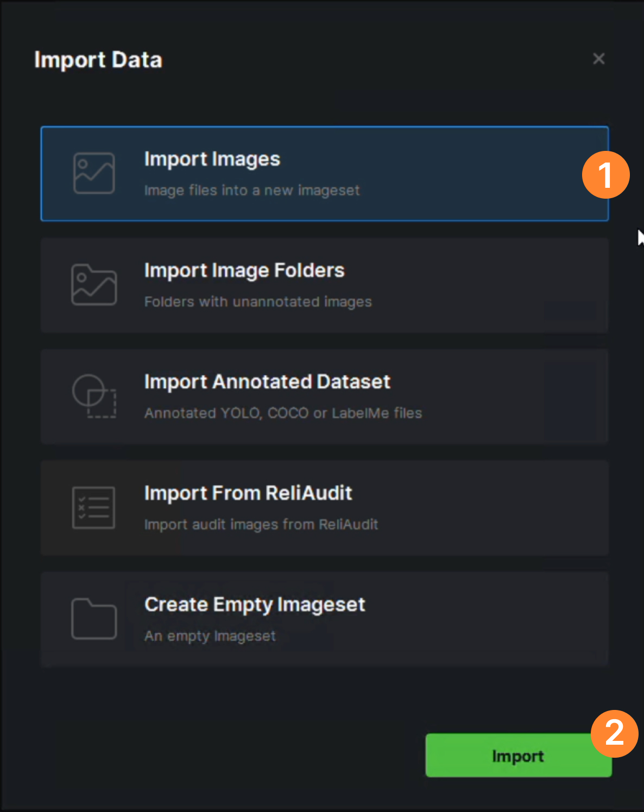Click the image folder icon beside Import Image Folders
Screen dimensions: 644x812
coord(94,284)
